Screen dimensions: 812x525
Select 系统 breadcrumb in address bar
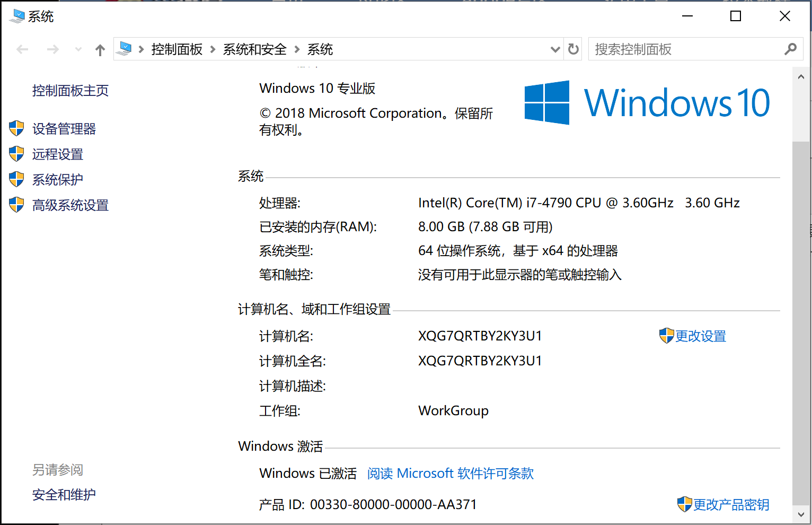pos(320,49)
